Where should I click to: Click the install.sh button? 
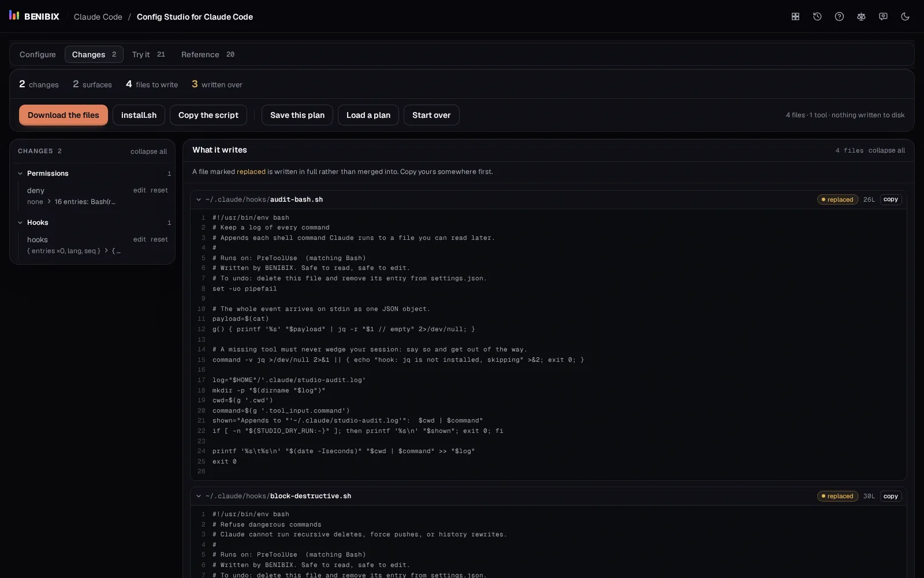click(139, 115)
